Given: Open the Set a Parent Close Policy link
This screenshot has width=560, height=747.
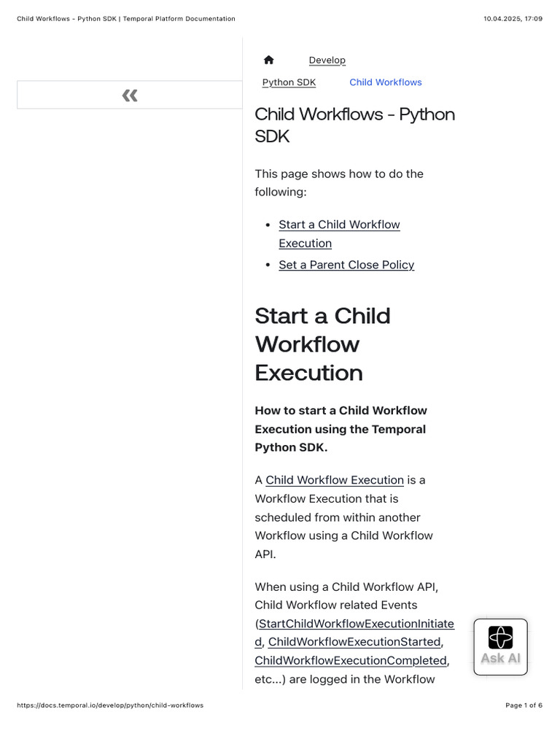Looking at the screenshot, I should tap(346, 265).
